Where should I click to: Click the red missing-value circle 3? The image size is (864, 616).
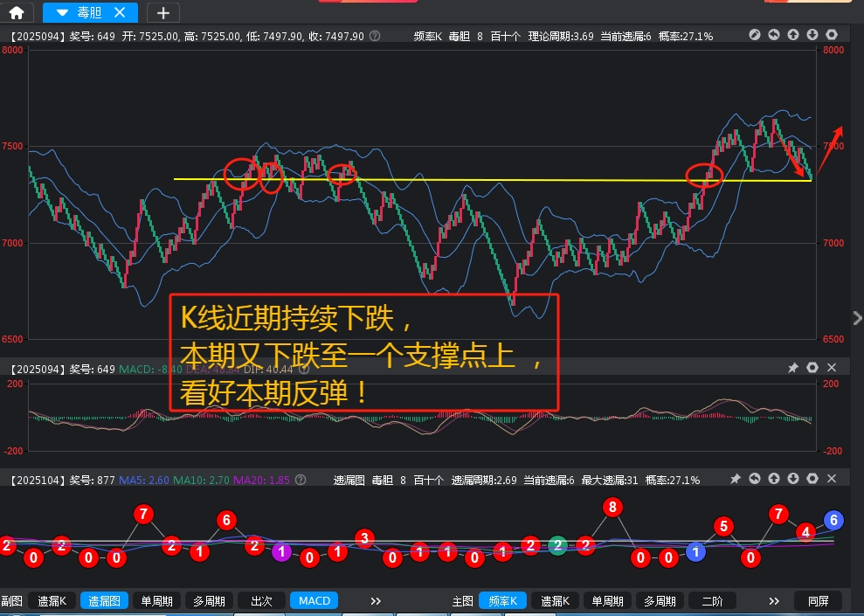[364, 537]
